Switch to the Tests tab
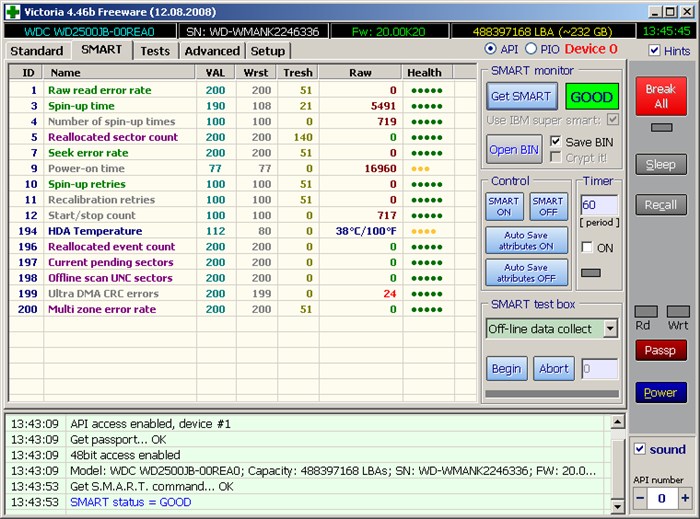700x519 pixels. click(x=155, y=51)
